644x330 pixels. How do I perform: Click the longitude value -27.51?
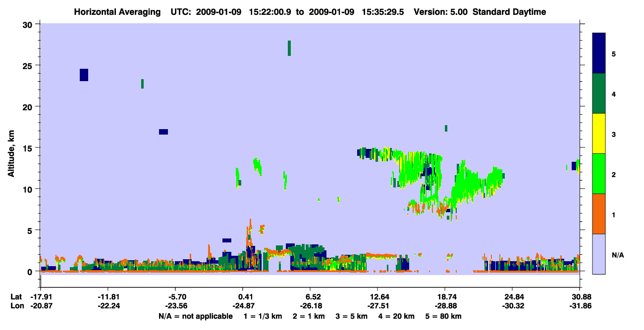(x=377, y=306)
